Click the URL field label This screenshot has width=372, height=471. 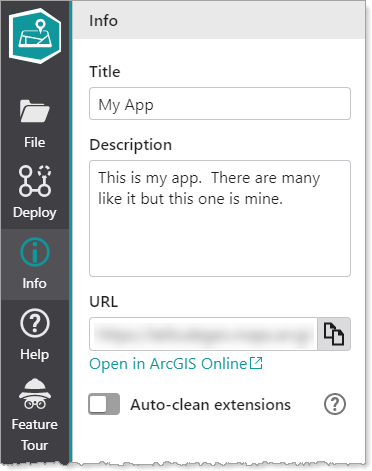104,302
